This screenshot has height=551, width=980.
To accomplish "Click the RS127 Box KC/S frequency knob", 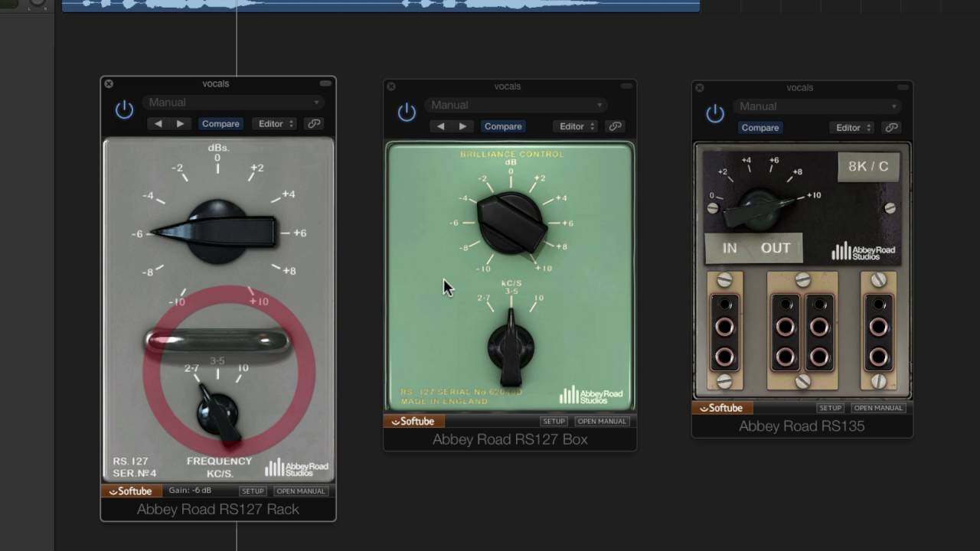I will (x=511, y=348).
